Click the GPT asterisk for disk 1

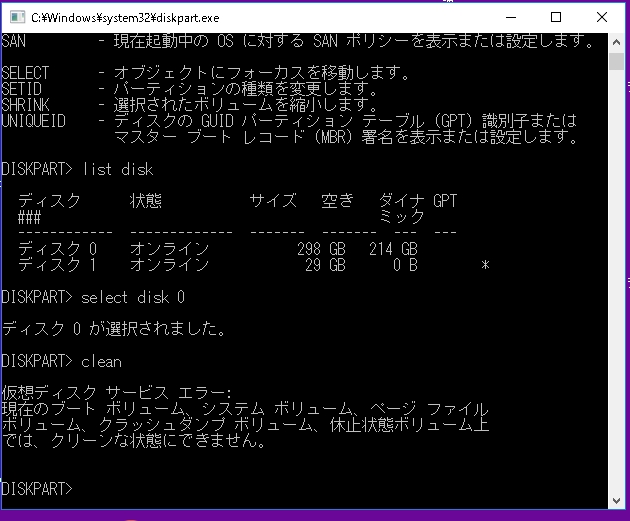point(485,265)
